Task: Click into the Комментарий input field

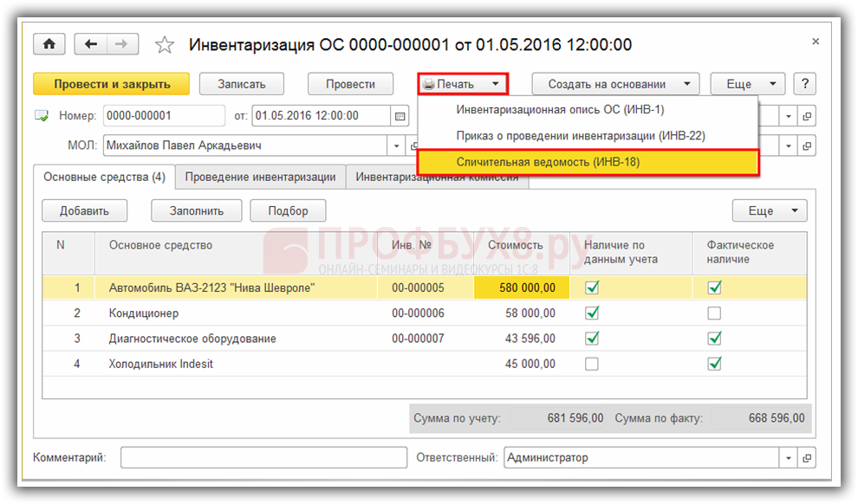Action: (x=263, y=458)
